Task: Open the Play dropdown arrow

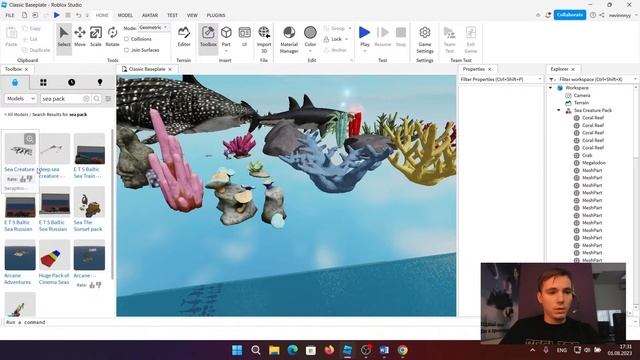Action: (x=364, y=51)
